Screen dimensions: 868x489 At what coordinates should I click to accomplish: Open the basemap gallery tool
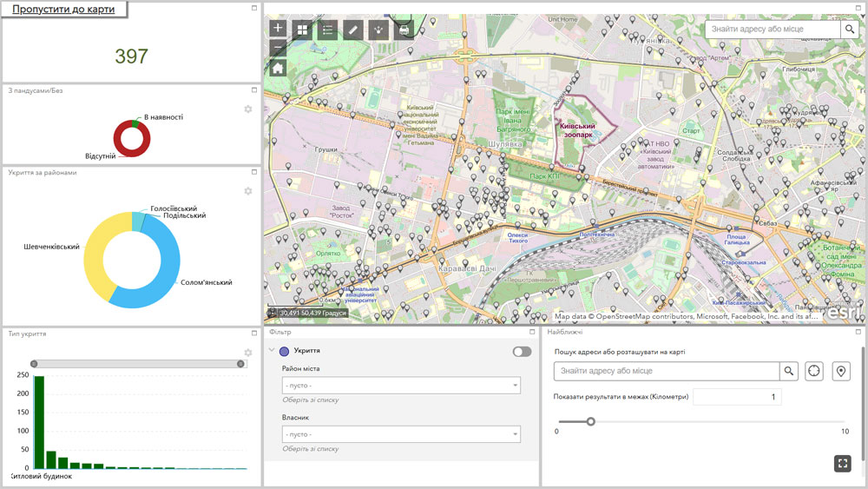pos(302,30)
